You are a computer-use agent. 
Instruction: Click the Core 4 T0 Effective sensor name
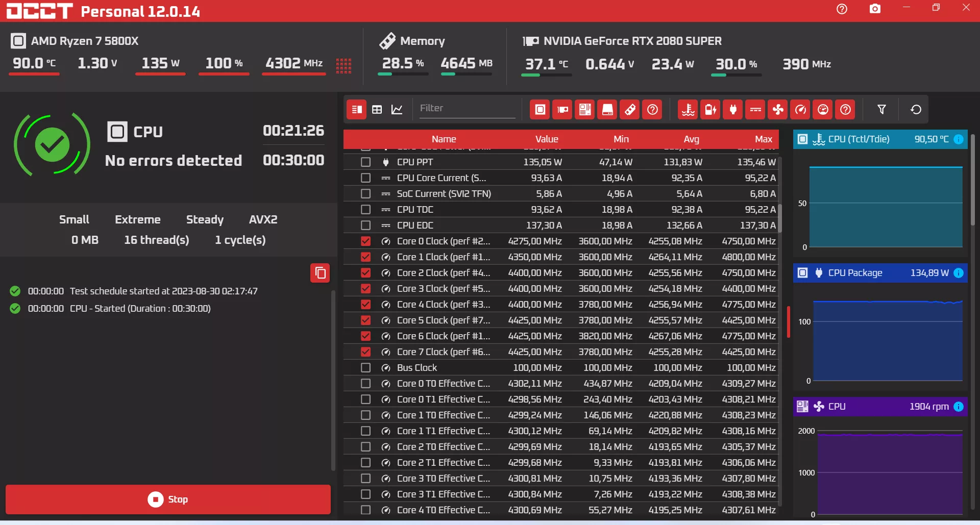click(444, 510)
